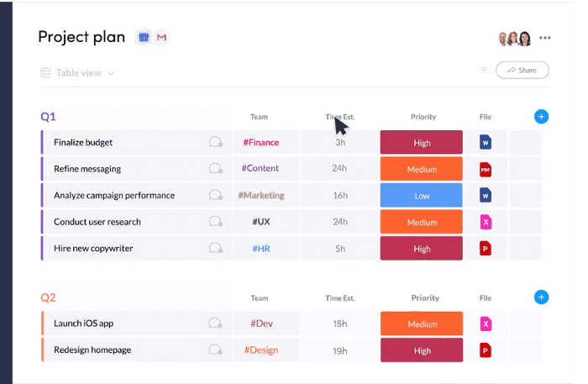Screen dimensions: 588x384
Task: Sort by the Q1 Priority column header
Action: [x=422, y=117]
